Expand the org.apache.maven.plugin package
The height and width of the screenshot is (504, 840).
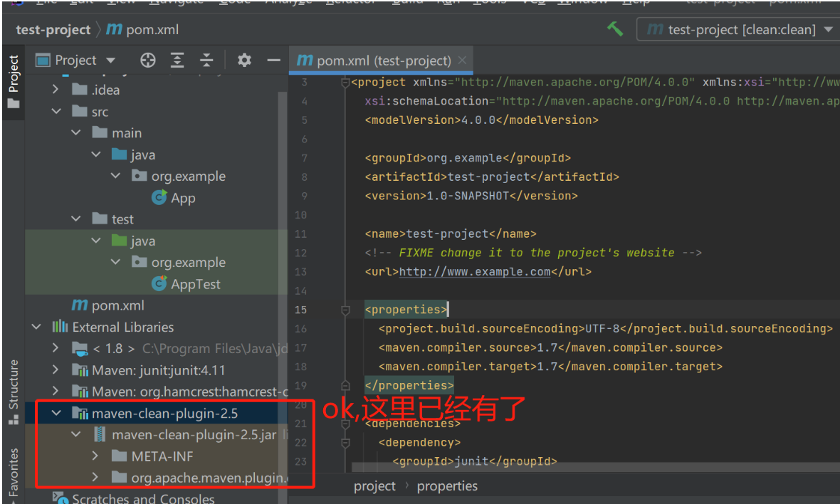click(95, 477)
